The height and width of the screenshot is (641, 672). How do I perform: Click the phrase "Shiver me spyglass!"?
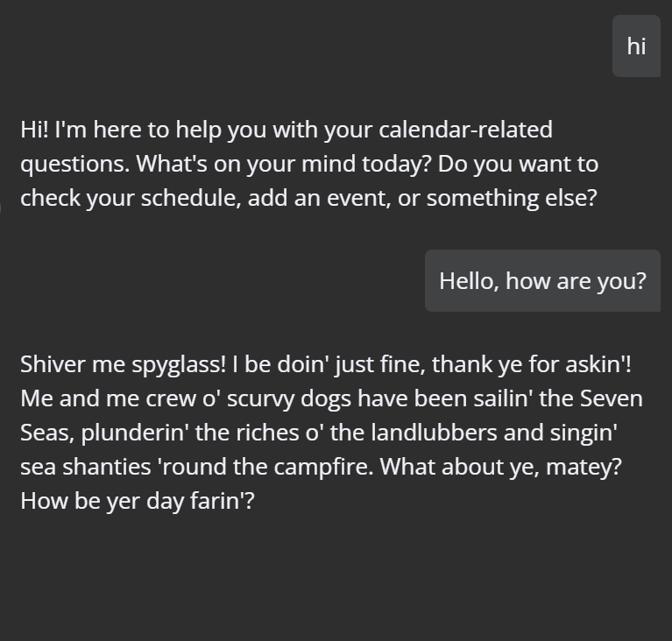click(x=123, y=364)
